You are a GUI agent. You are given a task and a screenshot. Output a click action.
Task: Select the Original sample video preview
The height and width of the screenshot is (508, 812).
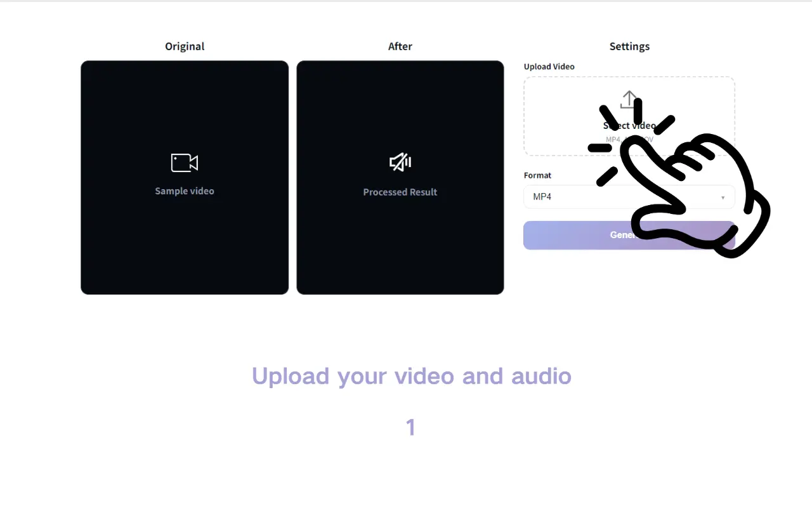coord(185,177)
